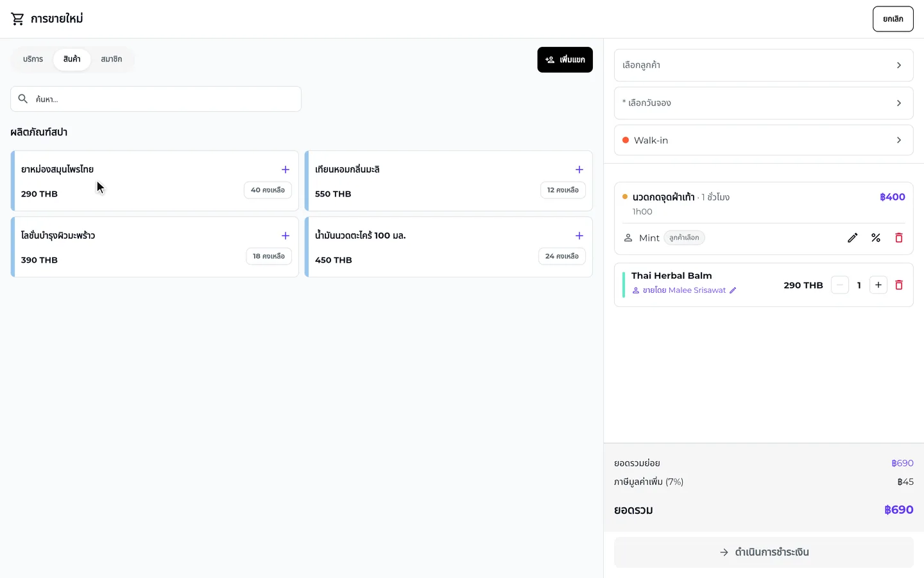
Task: Click the shopping cart icon in header
Action: click(x=17, y=19)
